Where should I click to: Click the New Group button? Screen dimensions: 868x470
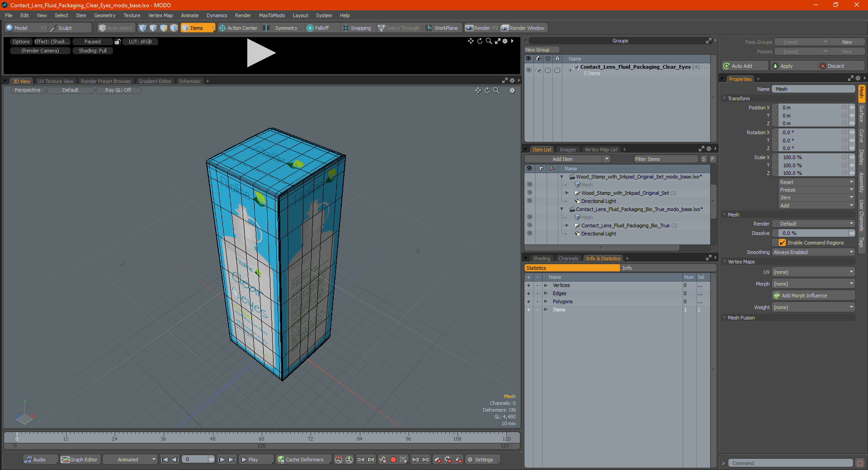tap(542, 50)
